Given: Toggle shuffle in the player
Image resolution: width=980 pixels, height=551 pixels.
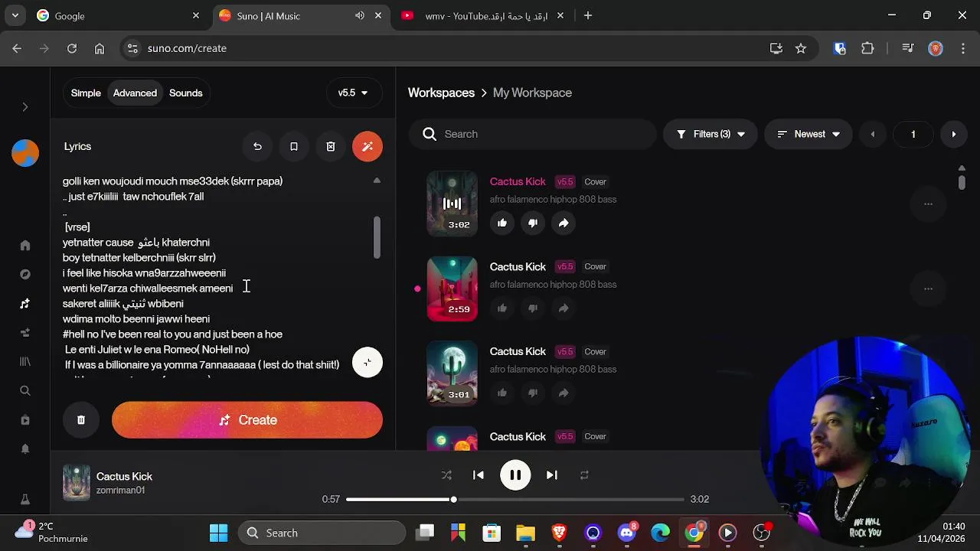Looking at the screenshot, I should tap(446, 475).
